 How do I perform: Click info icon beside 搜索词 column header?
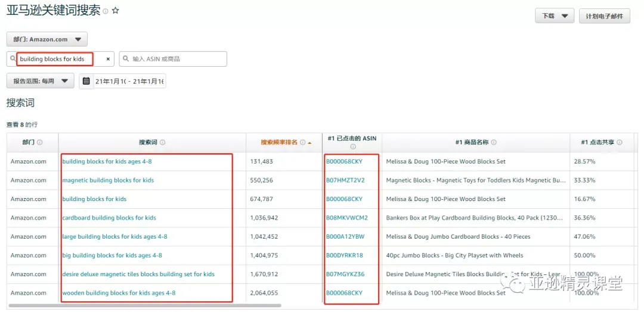coord(163,142)
